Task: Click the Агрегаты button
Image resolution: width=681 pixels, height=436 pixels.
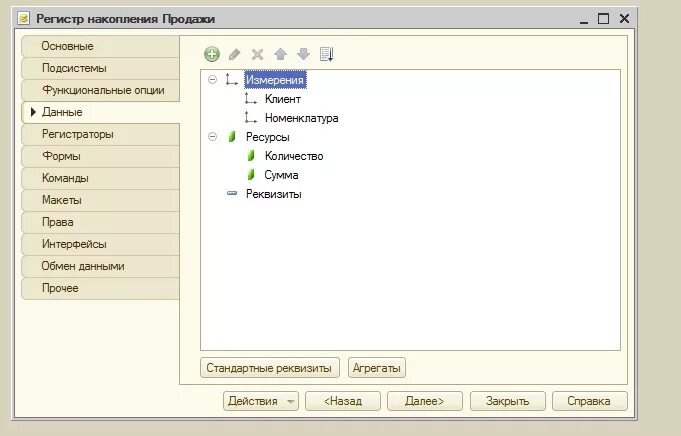Action: click(x=377, y=368)
